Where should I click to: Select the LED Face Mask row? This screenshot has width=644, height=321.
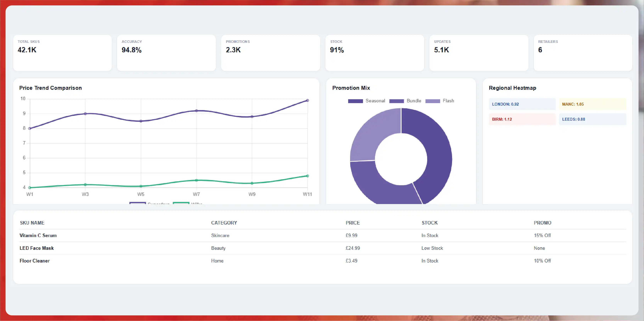pyautogui.click(x=322, y=248)
